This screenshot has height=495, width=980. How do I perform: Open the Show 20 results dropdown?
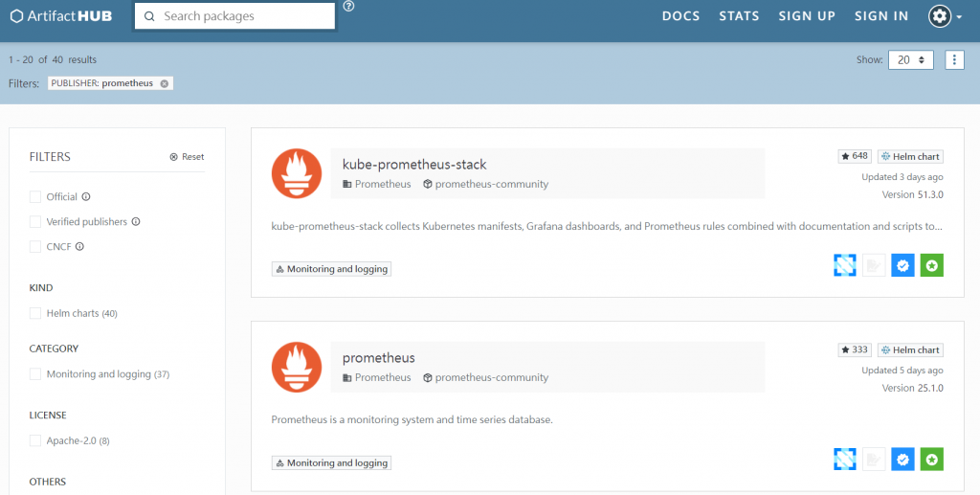(911, 60)
